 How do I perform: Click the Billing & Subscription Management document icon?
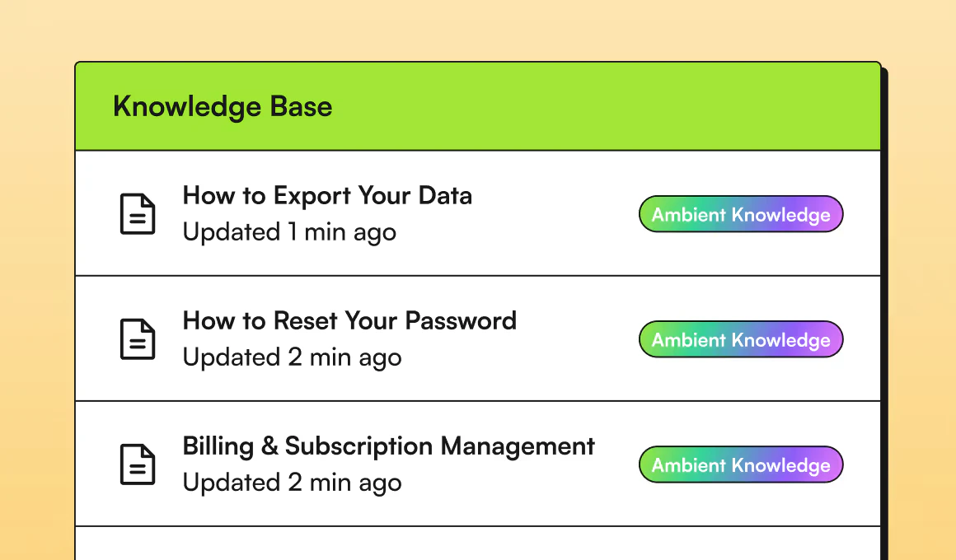[138, 464]
